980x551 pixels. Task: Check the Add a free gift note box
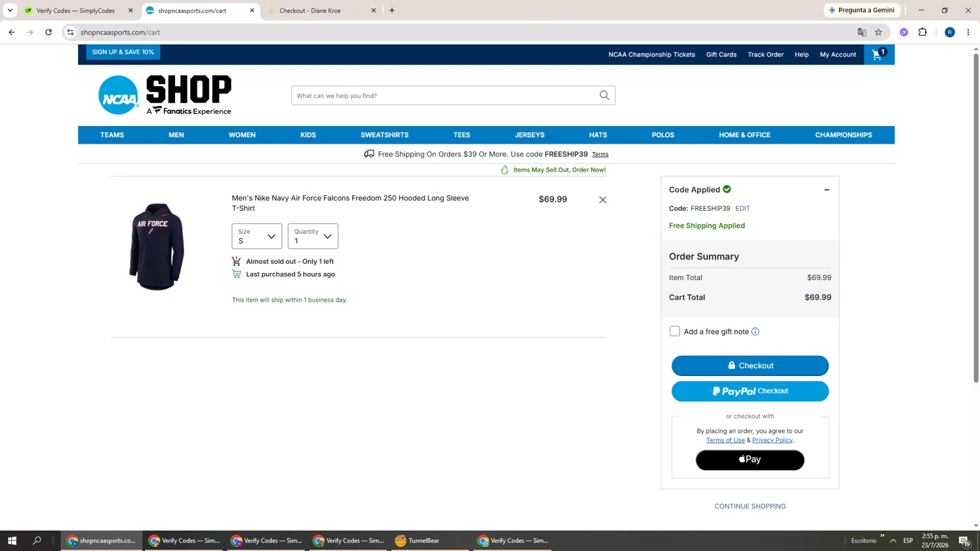point(675,332)
